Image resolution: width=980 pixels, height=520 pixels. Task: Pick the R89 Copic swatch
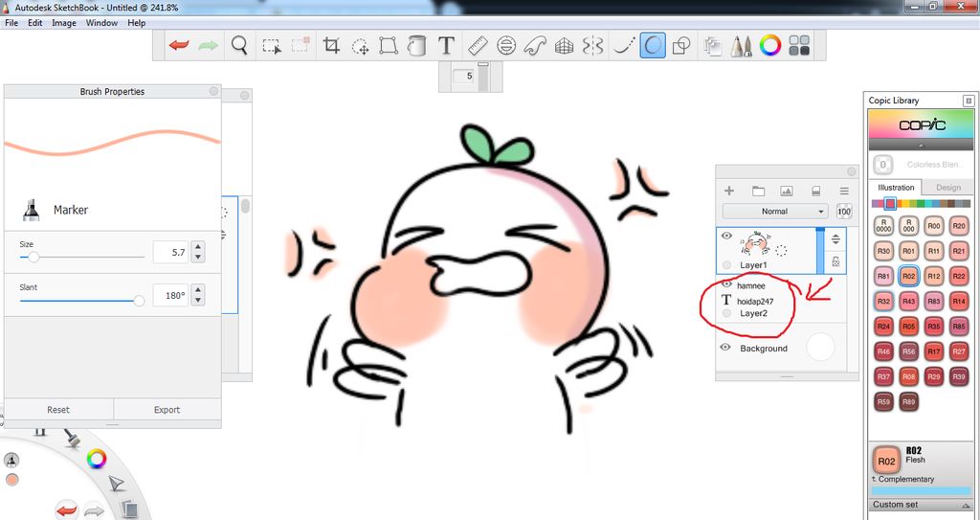click(909, 402)
